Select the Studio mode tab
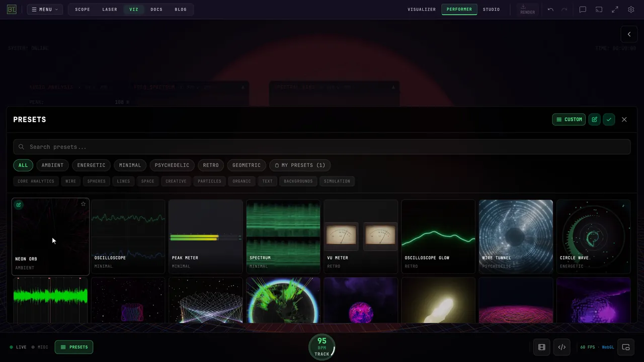The height and width of the screenshot is (362, 644). click(491, 10)
